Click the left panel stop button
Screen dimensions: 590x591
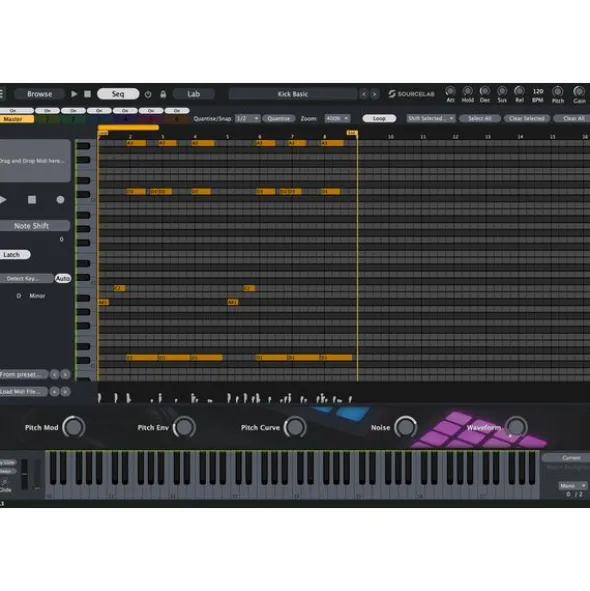click(32, 200)
